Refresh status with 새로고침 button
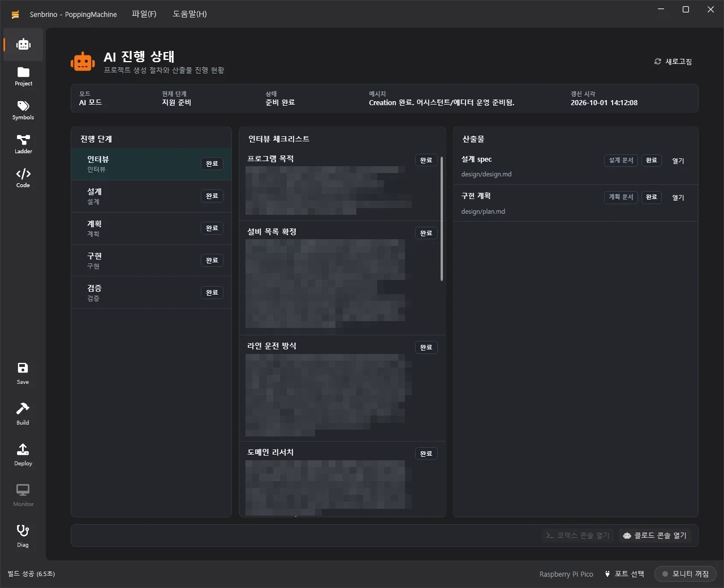The width and height of the screenshot is (724, 588). click(673, 62)
